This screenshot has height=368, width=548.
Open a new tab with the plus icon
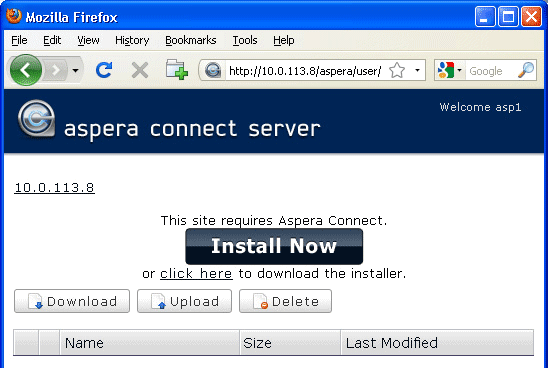coord(176,70)
